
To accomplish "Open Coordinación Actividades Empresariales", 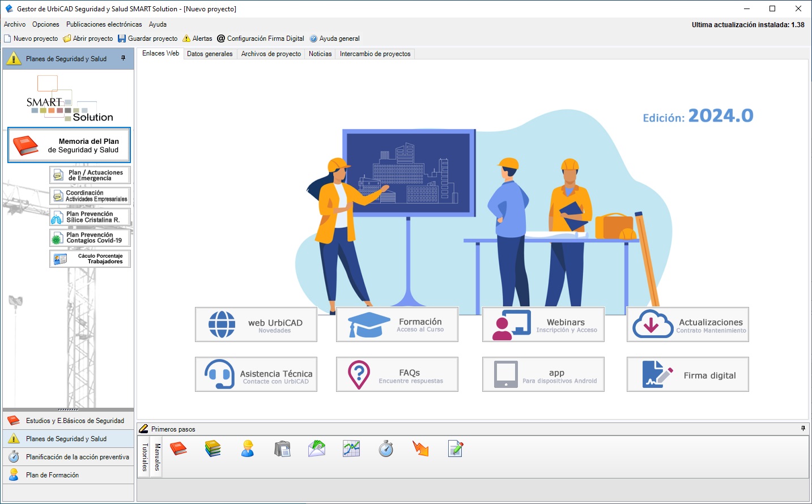I will (90, 196).
